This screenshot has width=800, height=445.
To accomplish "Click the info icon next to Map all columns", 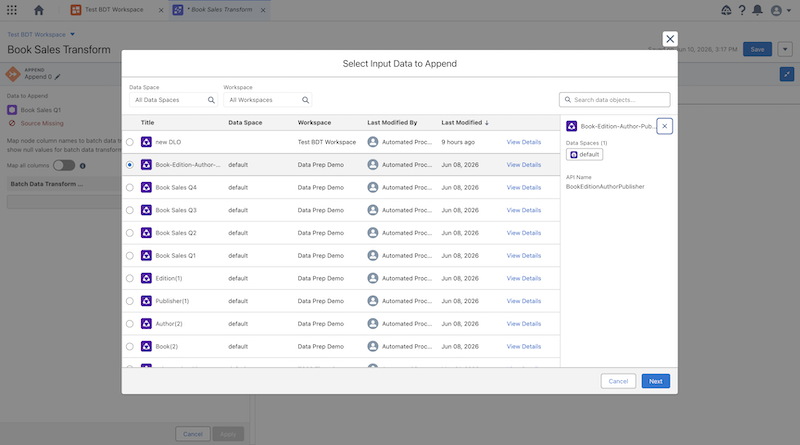I will (83, 166).
